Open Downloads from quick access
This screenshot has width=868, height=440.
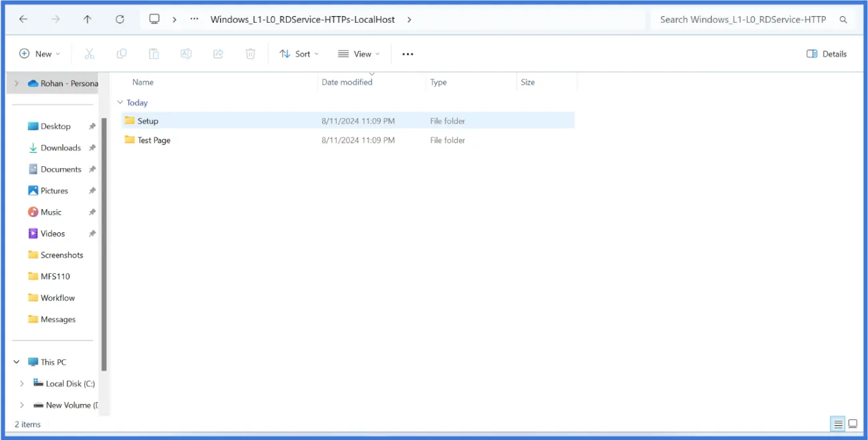[54, 148]
